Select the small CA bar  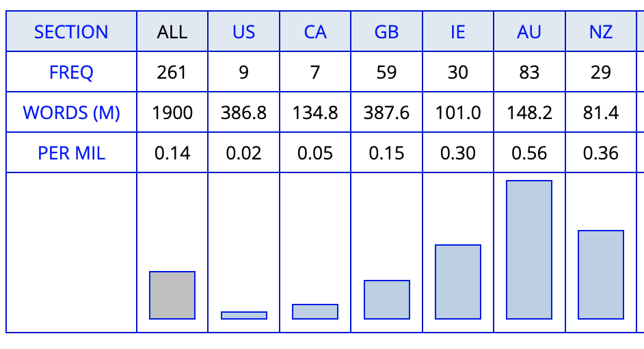point(315,311)
